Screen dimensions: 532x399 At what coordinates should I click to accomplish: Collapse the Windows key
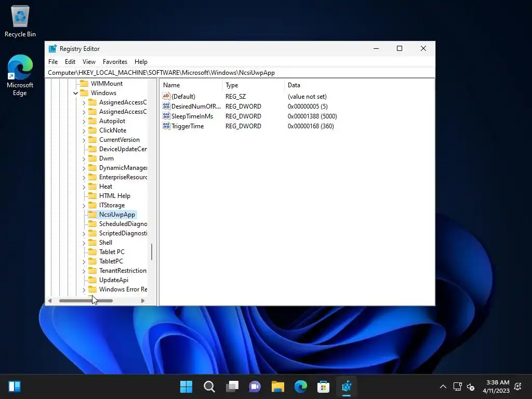(75, 93)
